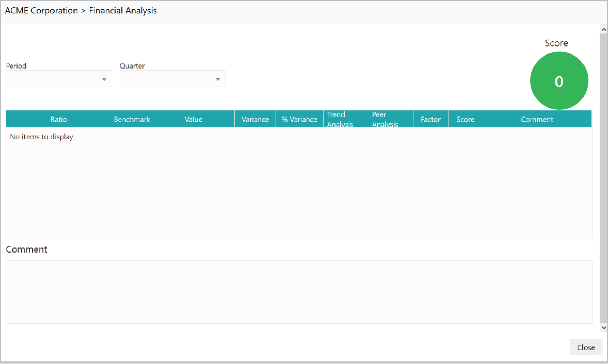Sort by the Score column

465,119
